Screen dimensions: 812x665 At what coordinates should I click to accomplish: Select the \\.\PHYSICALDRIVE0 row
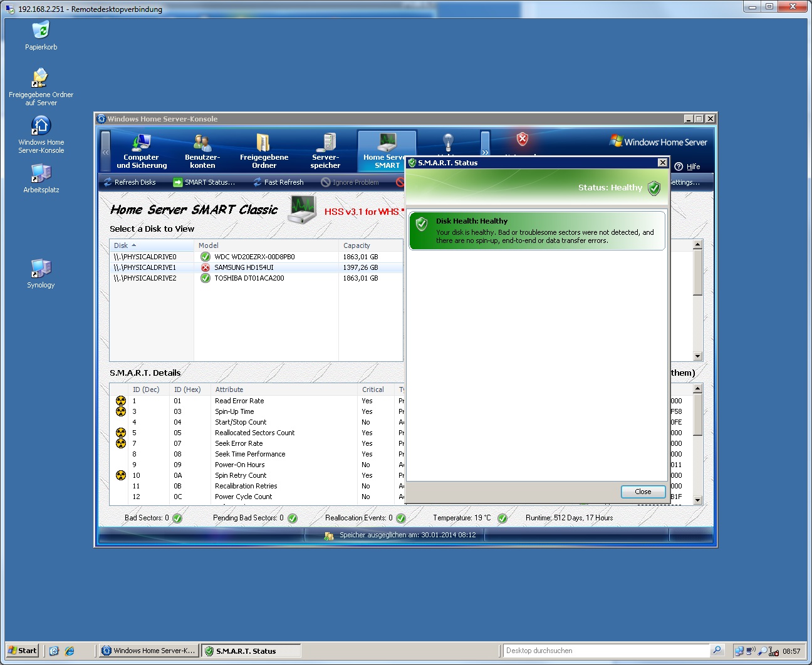(256, 257)
